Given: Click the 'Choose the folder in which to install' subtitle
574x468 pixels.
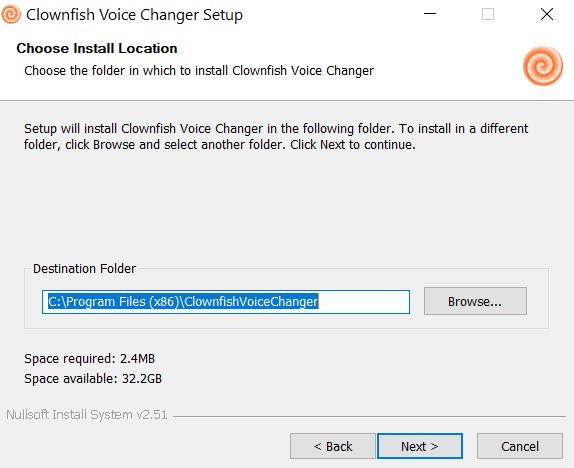Looking at the screenshot, I should click(199, 70).
